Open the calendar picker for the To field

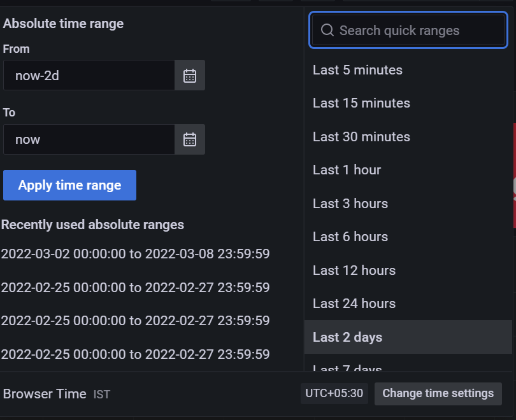189,139
